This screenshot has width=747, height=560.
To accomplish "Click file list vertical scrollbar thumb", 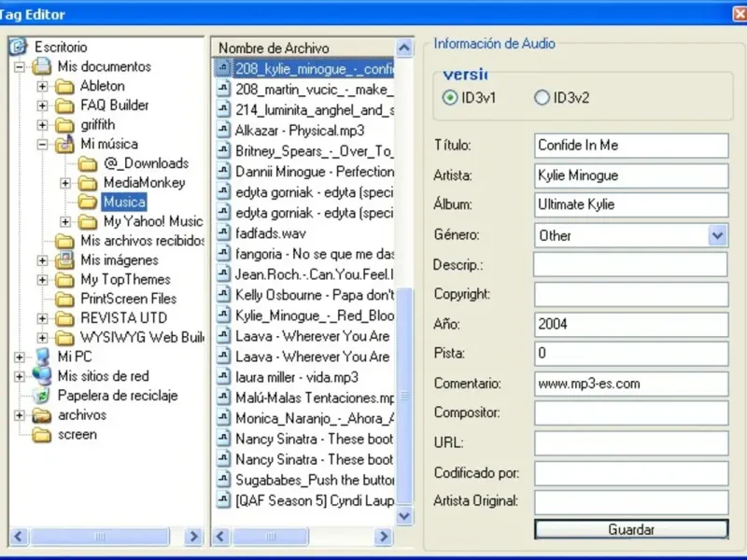I will (x=404, y=396).
